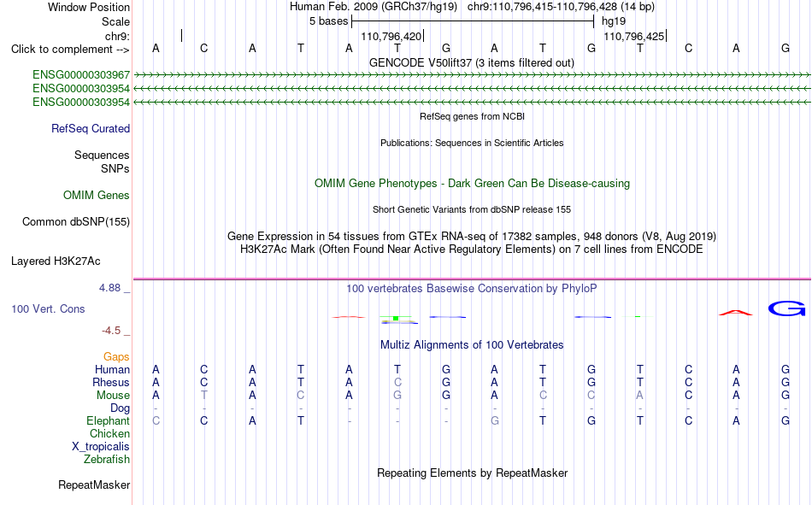Click the Zebrafish species label
Viewport: 812px width, 505px height.
pyautogui.click(x=107, y=460)
